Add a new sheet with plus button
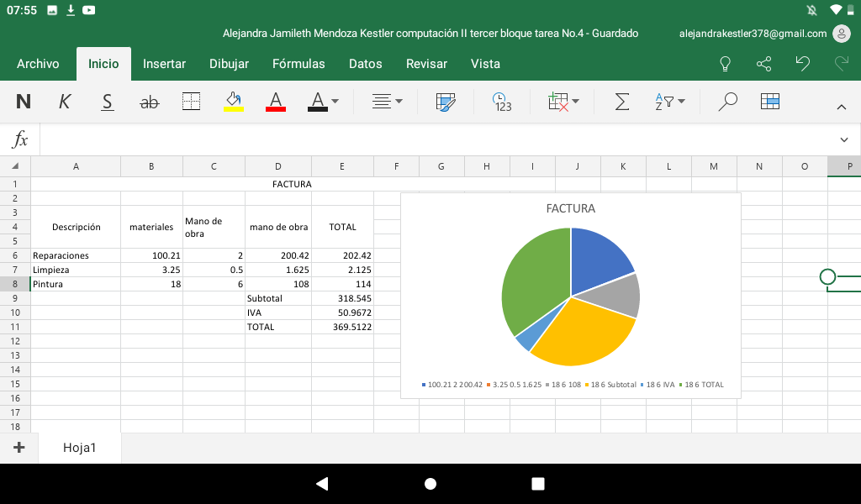The image size is (861, 504). click(19, 448)
